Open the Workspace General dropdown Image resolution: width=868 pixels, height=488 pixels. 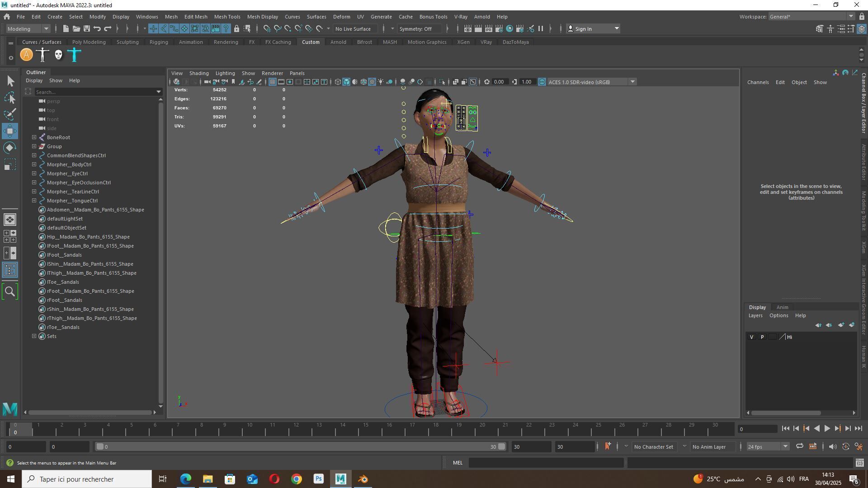click(811, 17)
